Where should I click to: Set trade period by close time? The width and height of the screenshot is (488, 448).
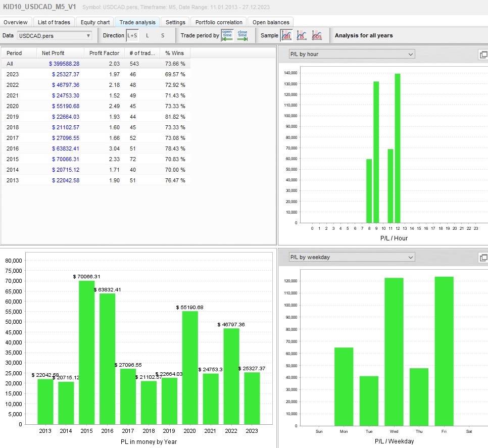tap(242, 35)
